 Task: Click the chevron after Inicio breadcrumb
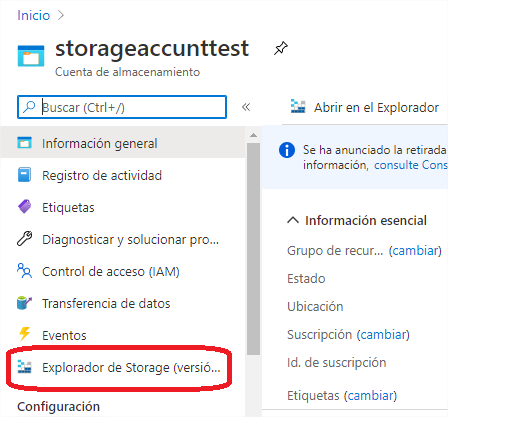pos(61,15)
